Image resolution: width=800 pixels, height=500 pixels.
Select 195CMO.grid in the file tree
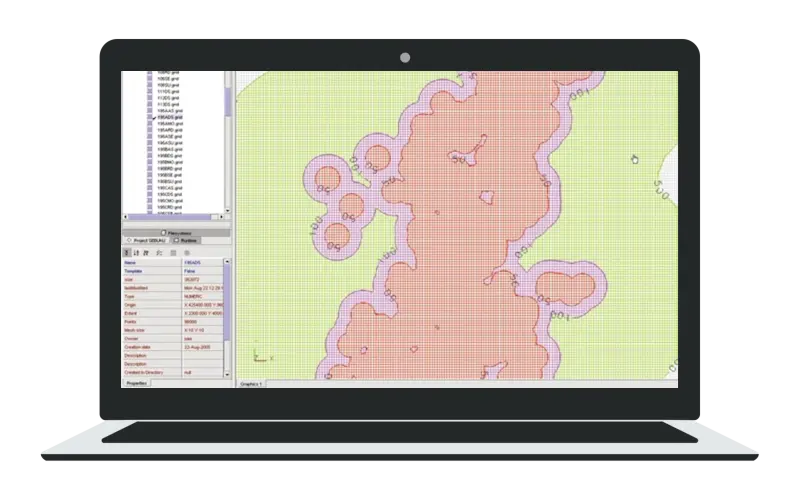170,201
